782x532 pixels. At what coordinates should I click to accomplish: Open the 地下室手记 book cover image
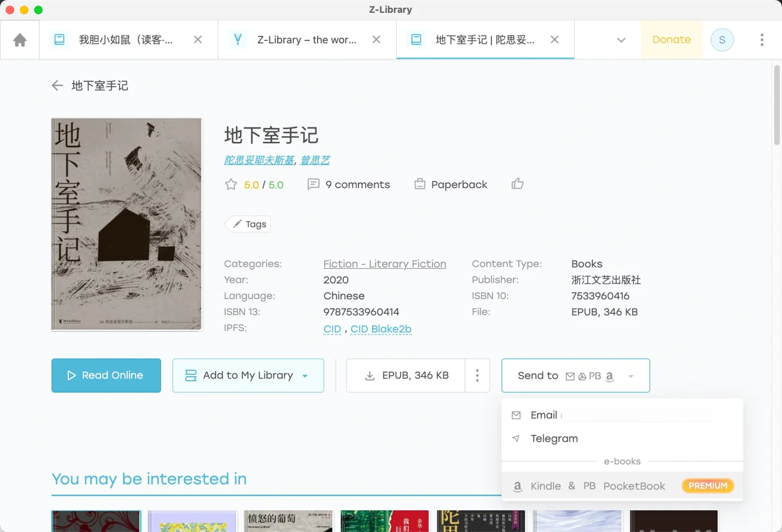(x=127, y=224)
